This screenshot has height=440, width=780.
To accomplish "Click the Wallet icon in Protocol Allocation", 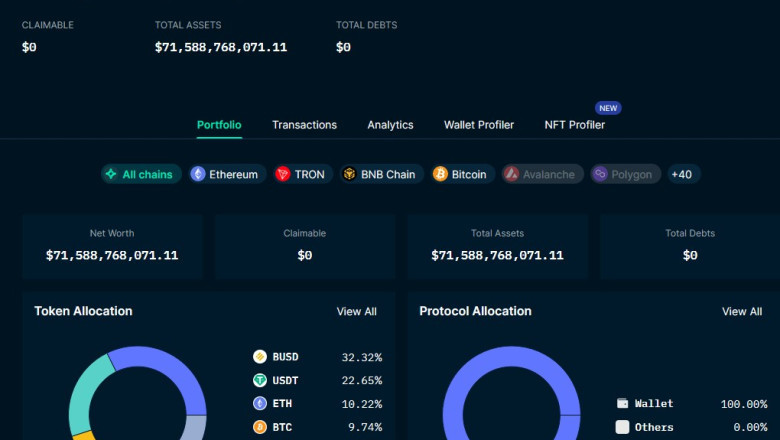I will [622, 403].
